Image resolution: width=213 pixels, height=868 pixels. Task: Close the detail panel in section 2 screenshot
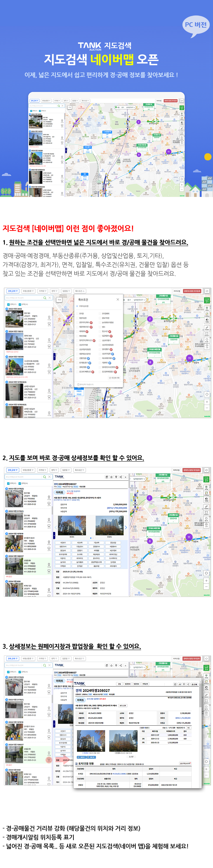[x=126, y=477]
